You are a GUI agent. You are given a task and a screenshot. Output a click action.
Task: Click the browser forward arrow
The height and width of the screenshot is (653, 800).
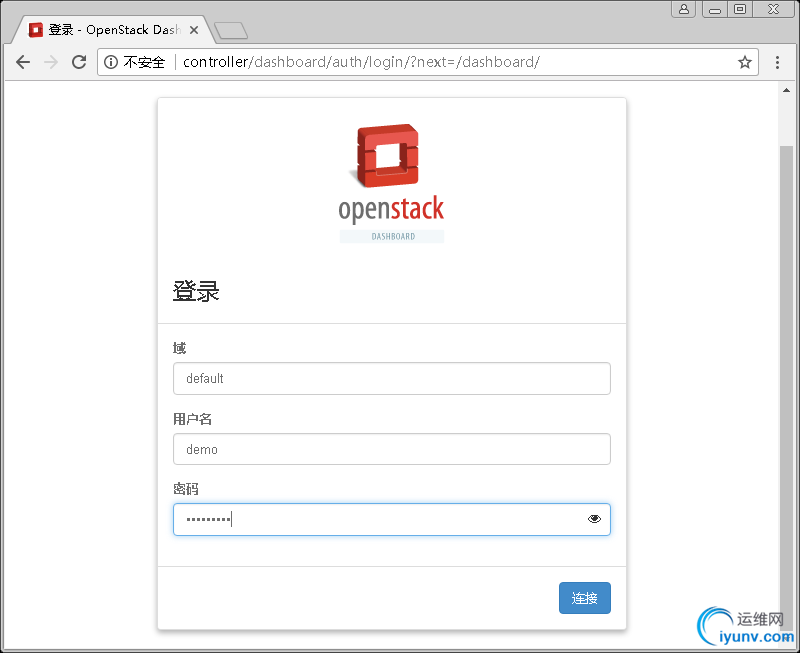click(x=51, y=62)
